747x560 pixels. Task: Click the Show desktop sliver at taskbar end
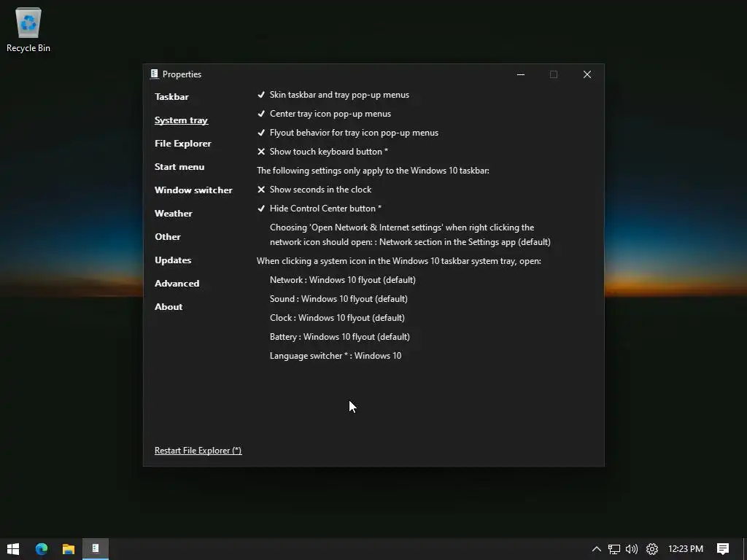pyautogui.click(x=745, y=549)
